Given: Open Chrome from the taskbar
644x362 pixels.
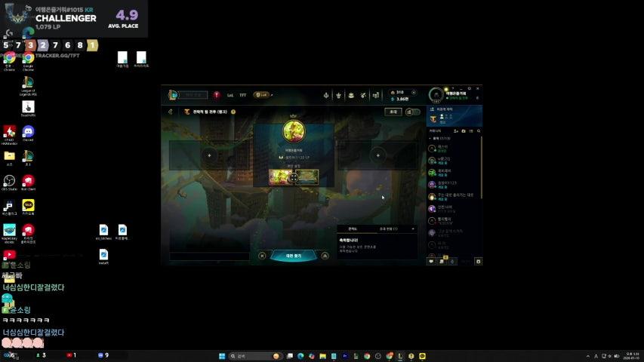Looking at the screenshot, I should (x=367, y=356).
